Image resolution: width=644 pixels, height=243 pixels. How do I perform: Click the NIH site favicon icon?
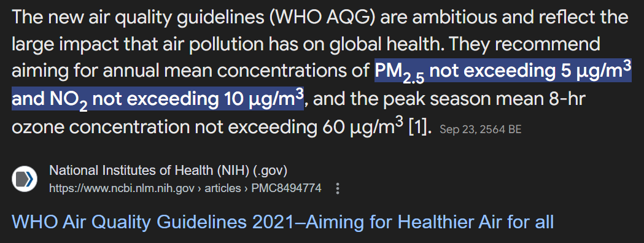click(25, 179)
